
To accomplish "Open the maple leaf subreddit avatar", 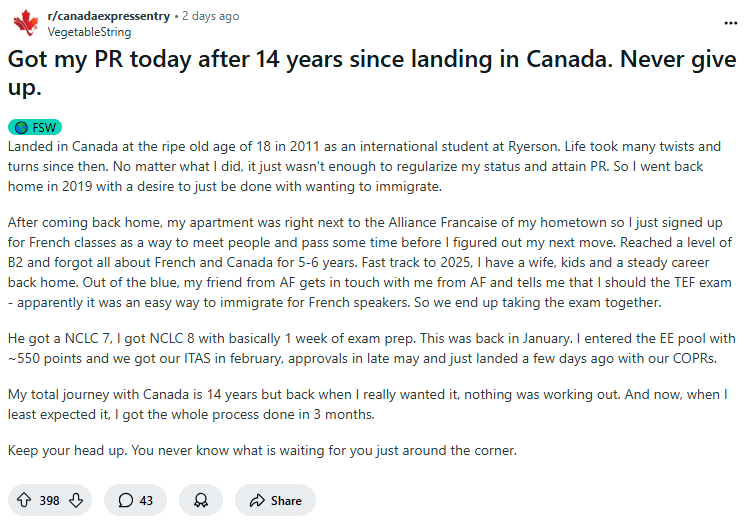I will coord(25,23).
